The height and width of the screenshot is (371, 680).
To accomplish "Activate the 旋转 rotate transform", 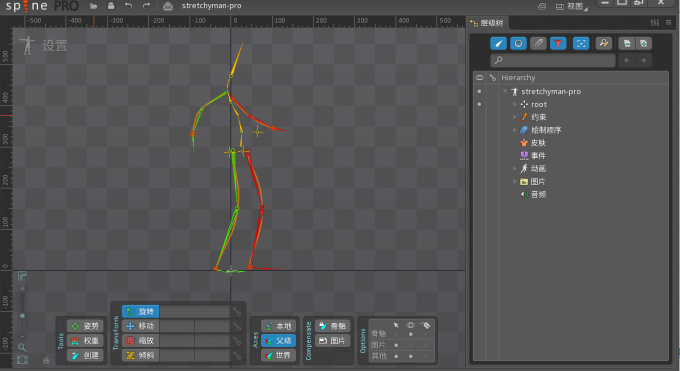I will (x=141, y=312).
